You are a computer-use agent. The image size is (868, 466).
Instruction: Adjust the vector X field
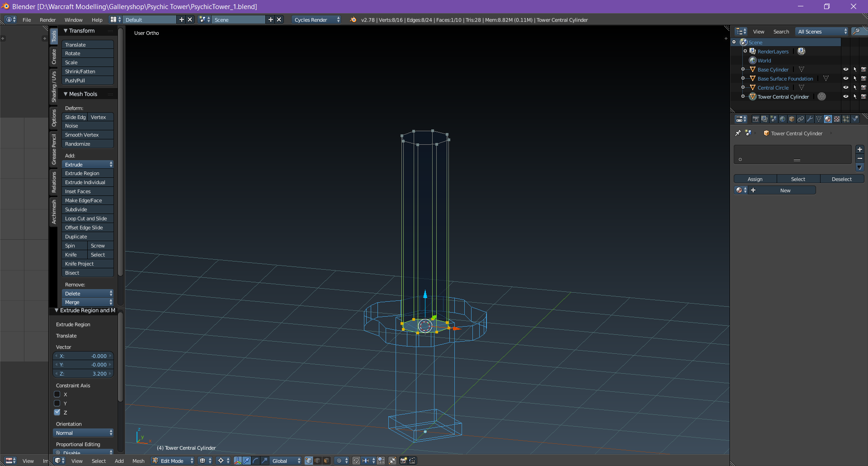click(x=83, y=356)
